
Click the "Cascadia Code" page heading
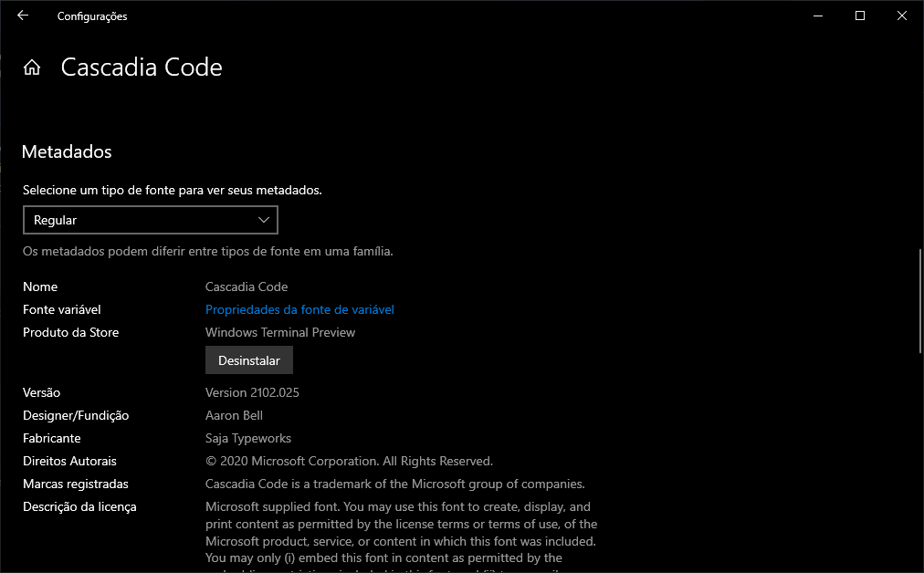(142, 66)
